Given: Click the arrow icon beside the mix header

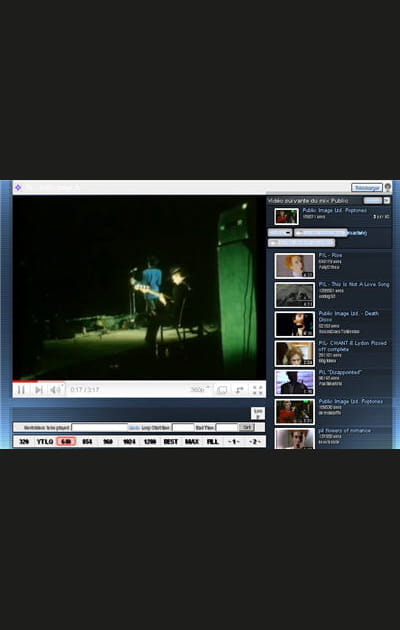Looking at the screenshot, I should [386, 200].
